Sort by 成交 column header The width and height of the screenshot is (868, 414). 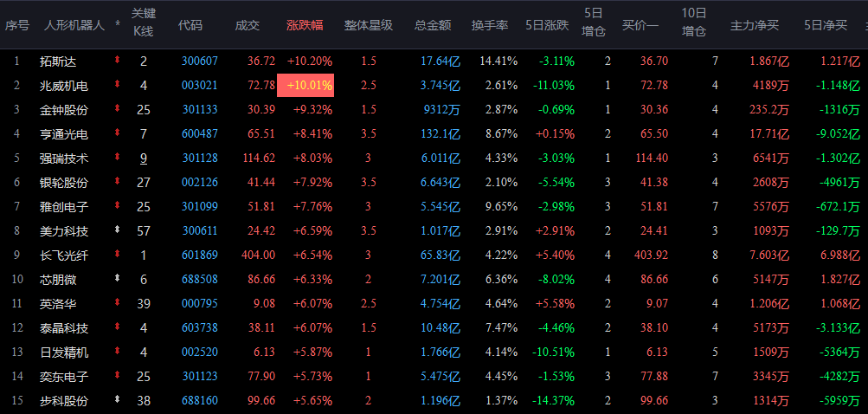point(247,25)
